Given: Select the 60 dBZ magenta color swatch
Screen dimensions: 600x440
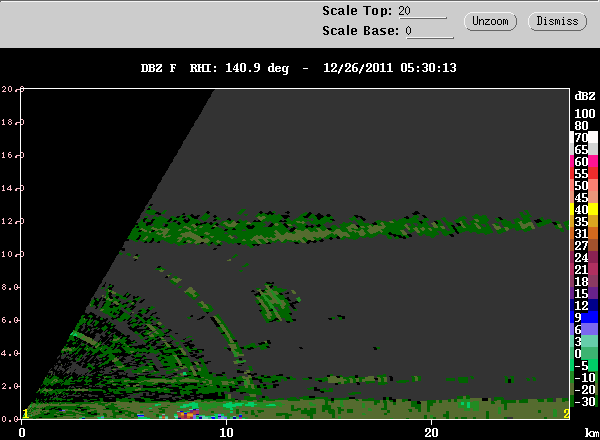Looking at the screenshot, I should [x=593, y=161].
